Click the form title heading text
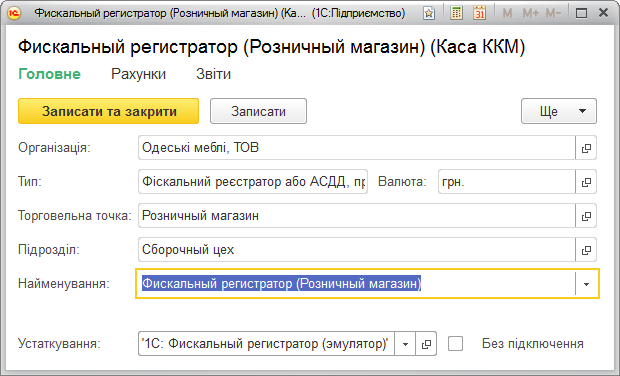The width and height of the screenshot is (620, 376). 272,47
